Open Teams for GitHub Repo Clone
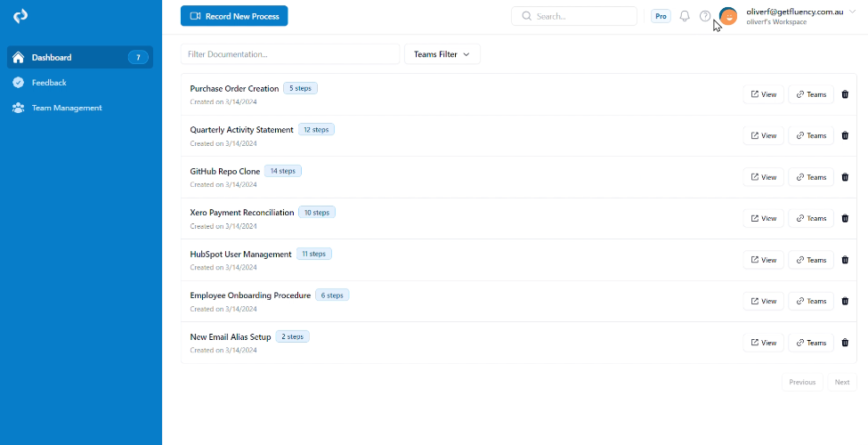Screen dimensions: 868x445 tap(811, 177)
